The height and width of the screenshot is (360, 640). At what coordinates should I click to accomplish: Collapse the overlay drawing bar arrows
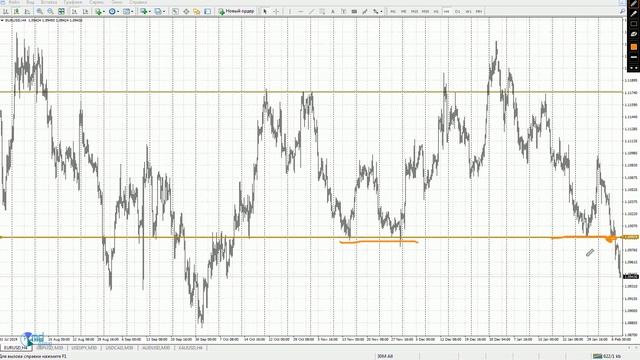click(x=633, y=68)
